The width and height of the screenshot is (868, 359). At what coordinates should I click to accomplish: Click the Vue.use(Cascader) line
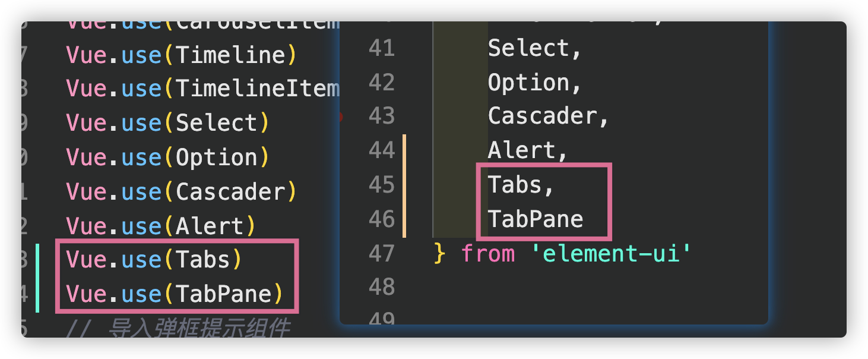[x=182, y=192]
